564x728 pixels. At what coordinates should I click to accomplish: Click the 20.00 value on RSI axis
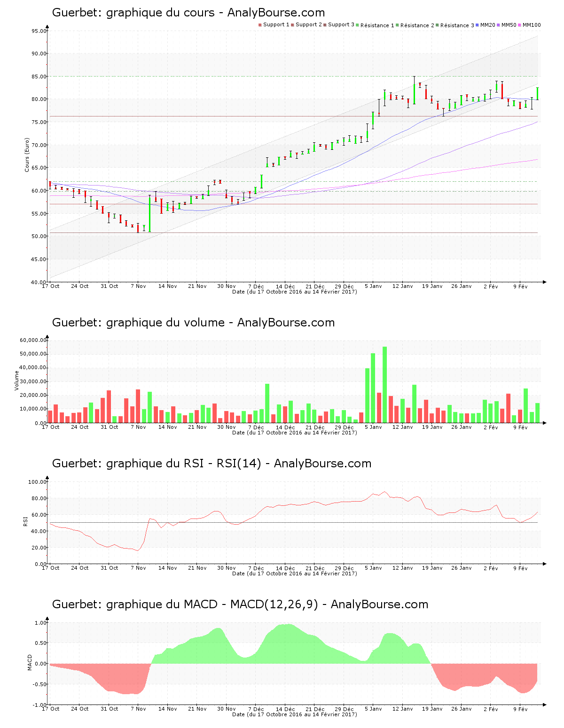pyautogui.click(x=39, y=548)
